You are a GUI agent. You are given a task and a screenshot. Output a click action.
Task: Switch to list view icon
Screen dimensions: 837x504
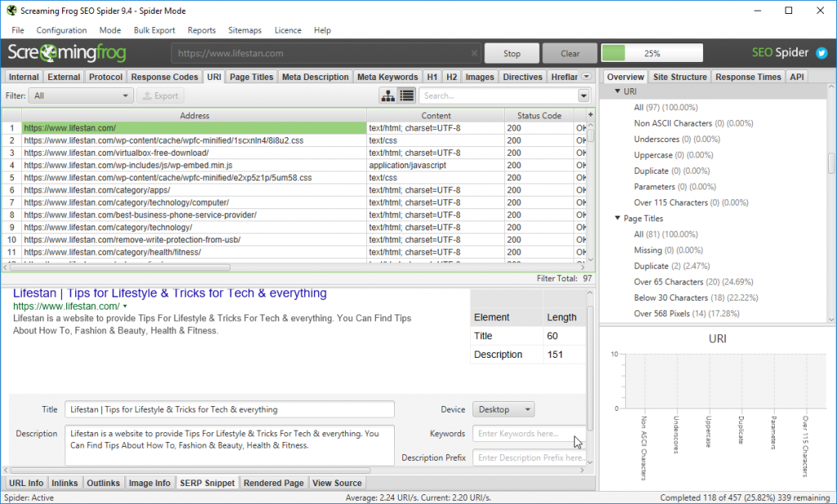(407, 96)
